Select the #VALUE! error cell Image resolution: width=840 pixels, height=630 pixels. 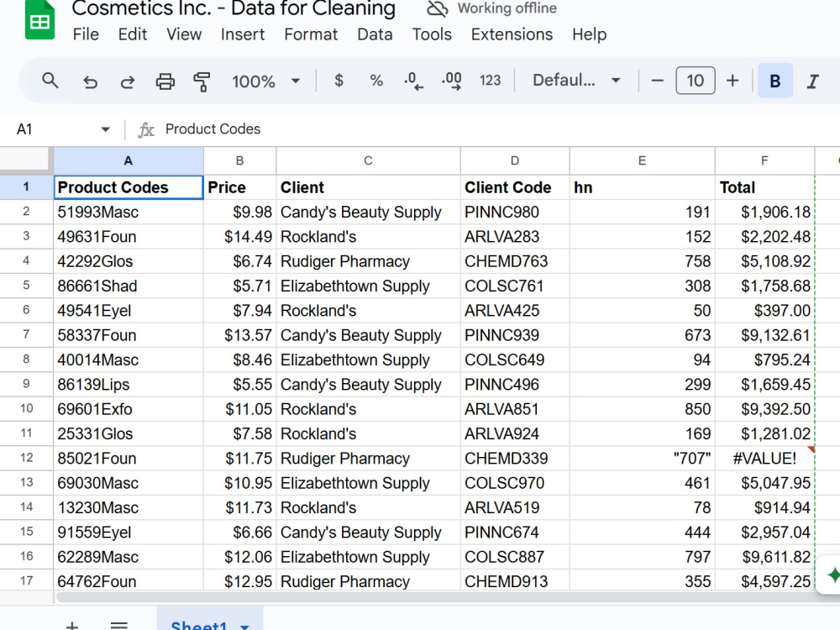[x=764, y=458]
